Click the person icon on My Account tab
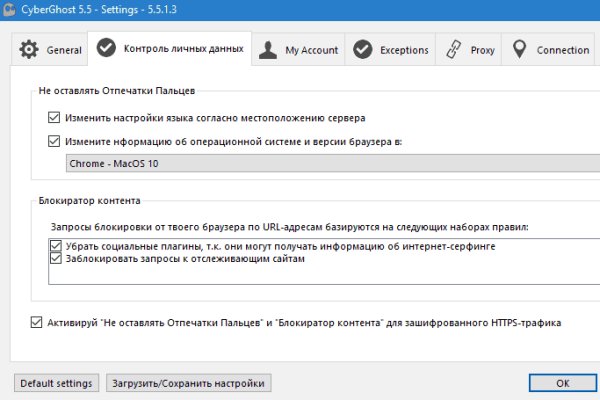This screenshot has width=600, height=400. point(267,49)
